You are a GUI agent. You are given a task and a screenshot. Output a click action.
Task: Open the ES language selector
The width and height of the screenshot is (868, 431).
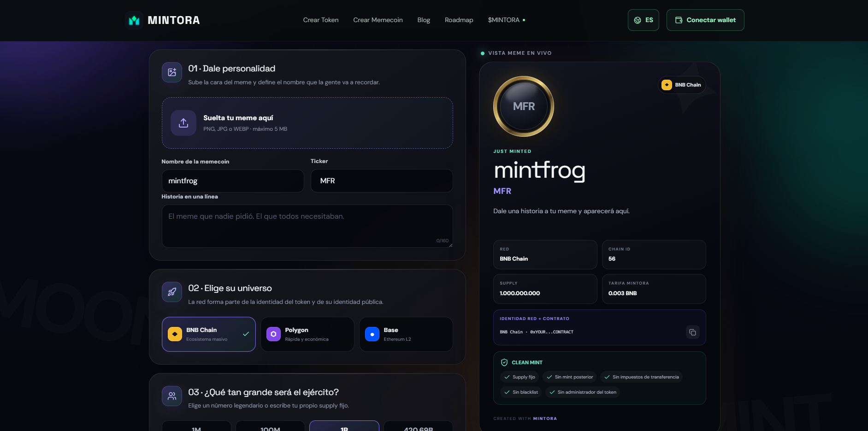tap(644, 20)
